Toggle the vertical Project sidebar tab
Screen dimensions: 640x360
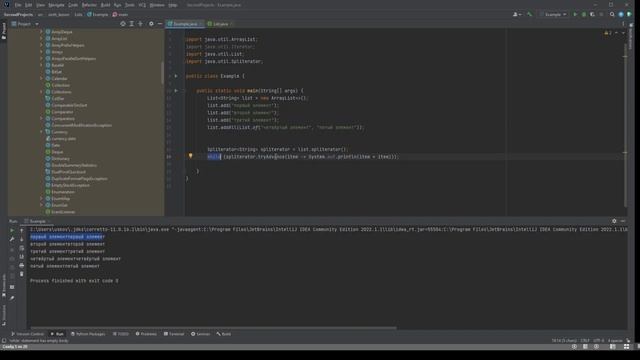4,31
